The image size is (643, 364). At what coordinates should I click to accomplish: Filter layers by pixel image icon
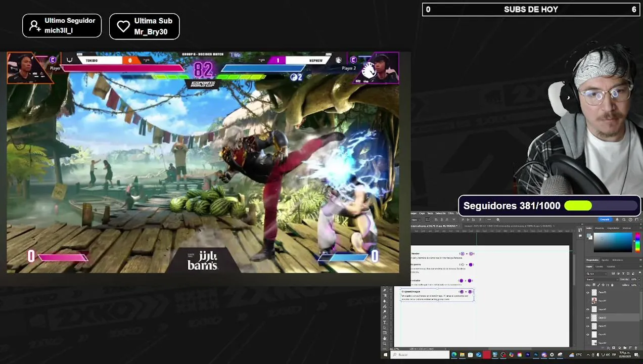[613, 274]
